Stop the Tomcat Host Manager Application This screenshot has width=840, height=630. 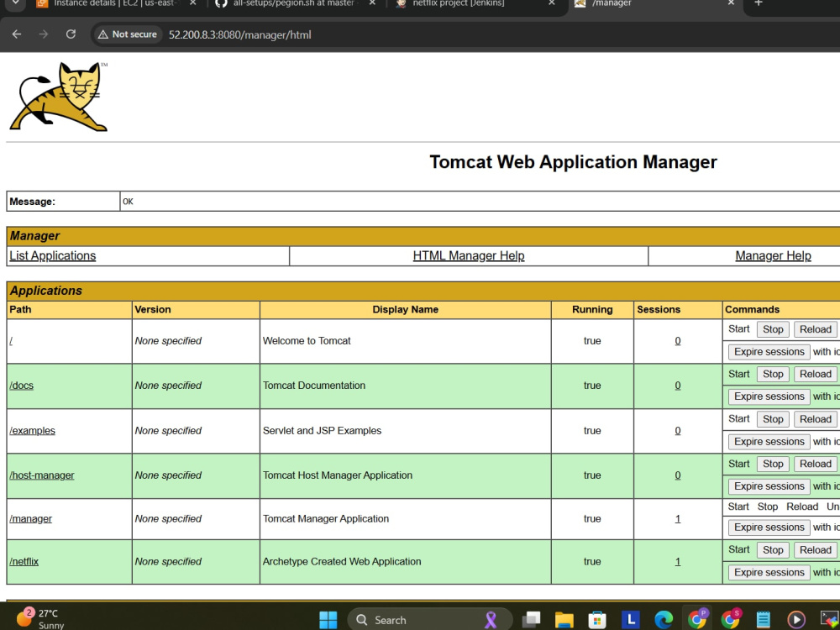[773, 464]
